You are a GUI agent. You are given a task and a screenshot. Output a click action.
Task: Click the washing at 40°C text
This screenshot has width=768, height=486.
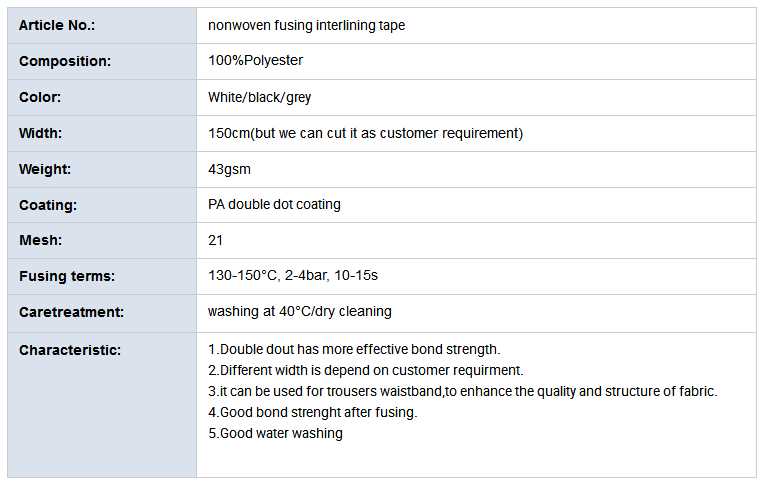(300, 312)
